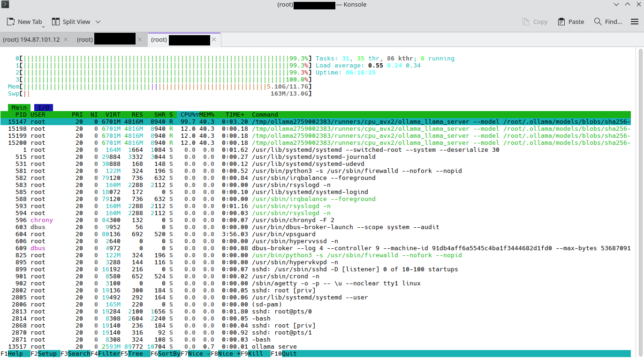The image size is (644, 358).
Task: Select the dbus-broker-launch row PID 603
Action: [316, 227]
